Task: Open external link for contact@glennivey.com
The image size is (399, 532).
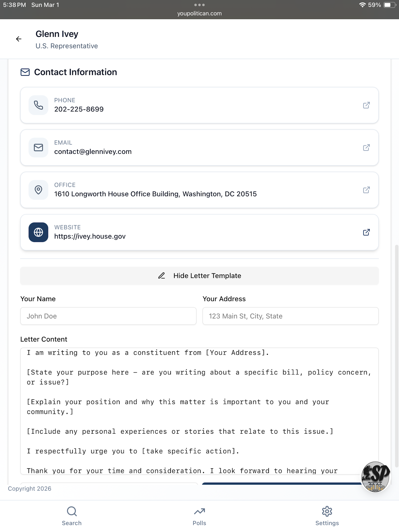Action: (x=366, y=147)
